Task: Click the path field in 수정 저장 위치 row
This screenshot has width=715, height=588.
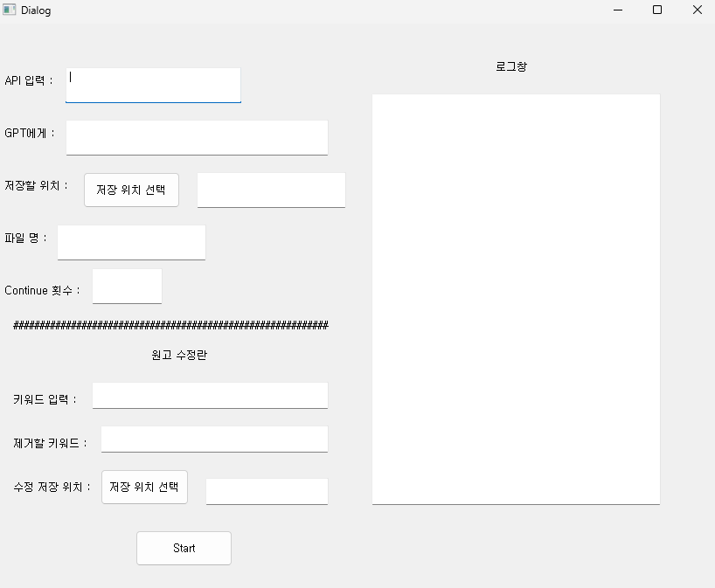Action: click(267, 491)
